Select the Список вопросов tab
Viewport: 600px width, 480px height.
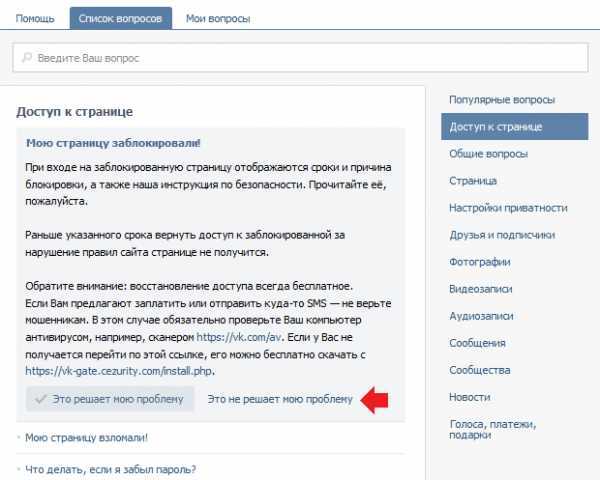[x=121, y=18]
